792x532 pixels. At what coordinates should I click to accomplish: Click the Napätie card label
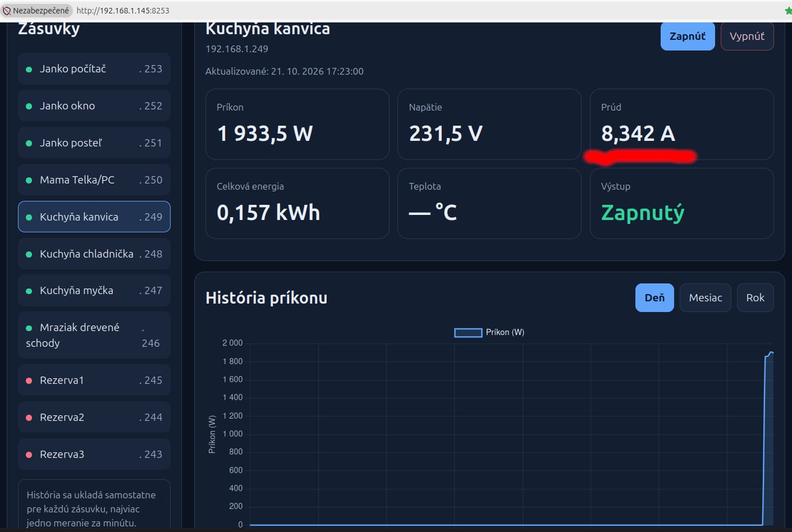tap(425, 107)
